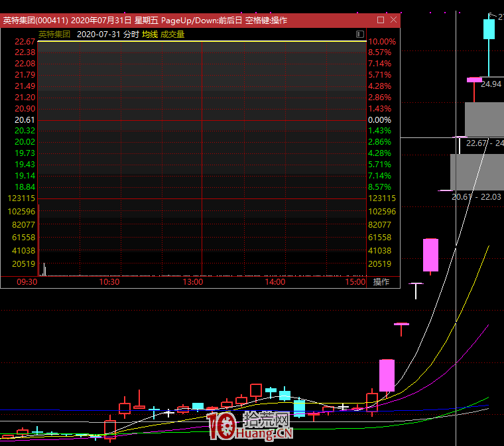Click the 成交量 volume legend label
504x446 pixels.
(172, 34)
